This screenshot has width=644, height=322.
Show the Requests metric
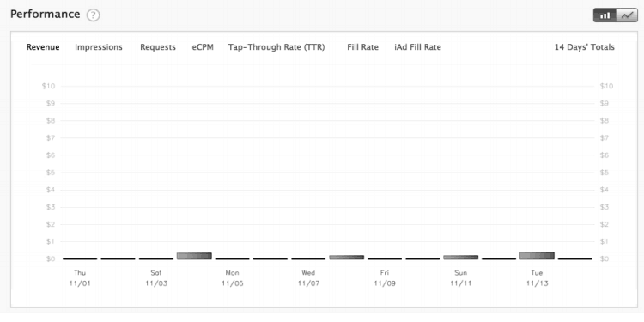(158, 47)
